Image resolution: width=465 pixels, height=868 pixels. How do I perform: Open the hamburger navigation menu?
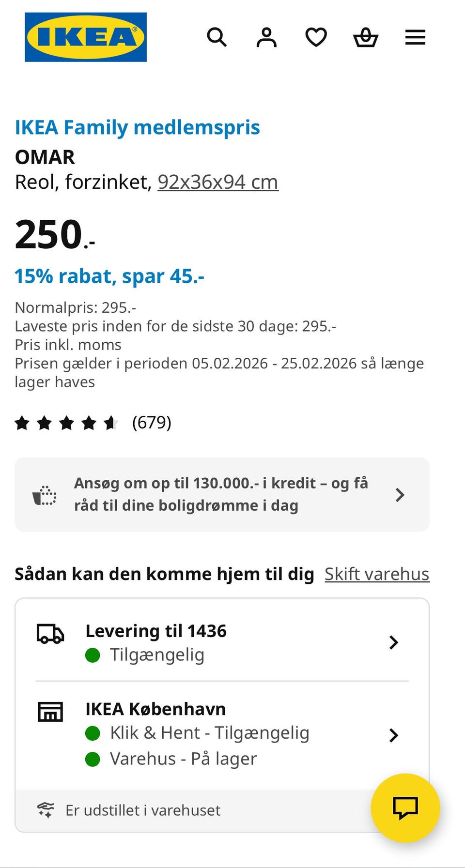point(415,37)
